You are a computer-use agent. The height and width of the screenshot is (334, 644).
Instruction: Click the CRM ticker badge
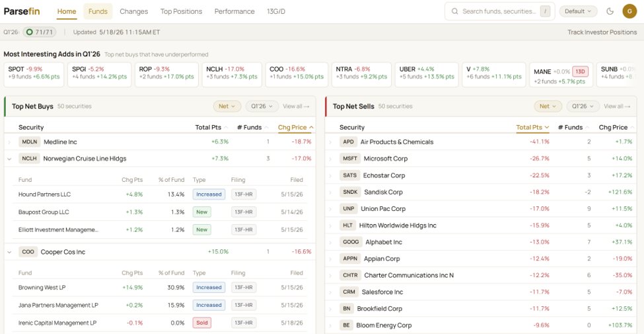click(349, 292)
